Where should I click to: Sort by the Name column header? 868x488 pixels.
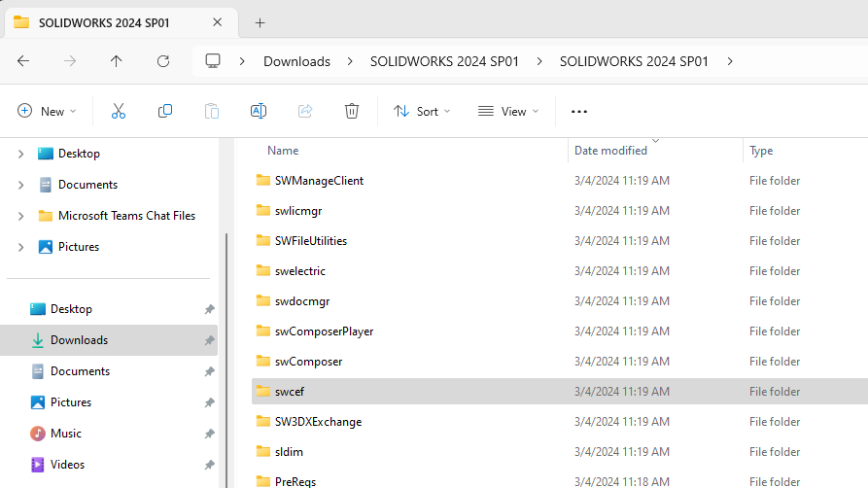tap(283, 151)
